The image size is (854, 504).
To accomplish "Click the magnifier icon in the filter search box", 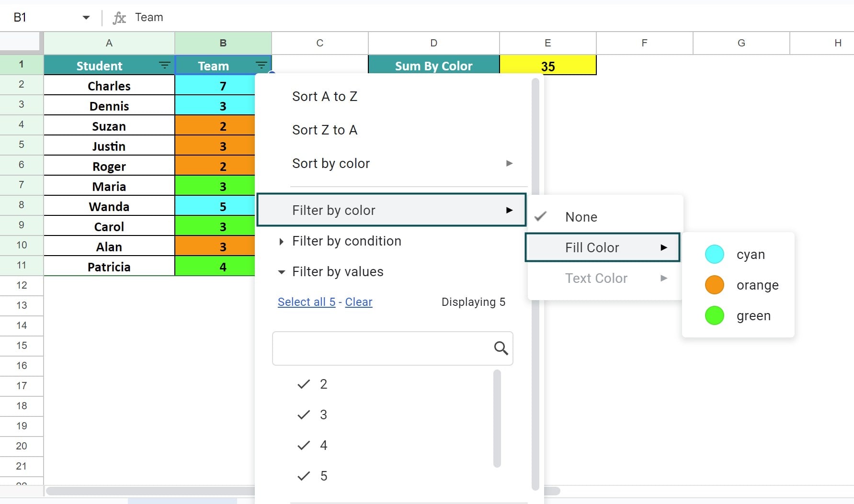I will pos(501,348).
